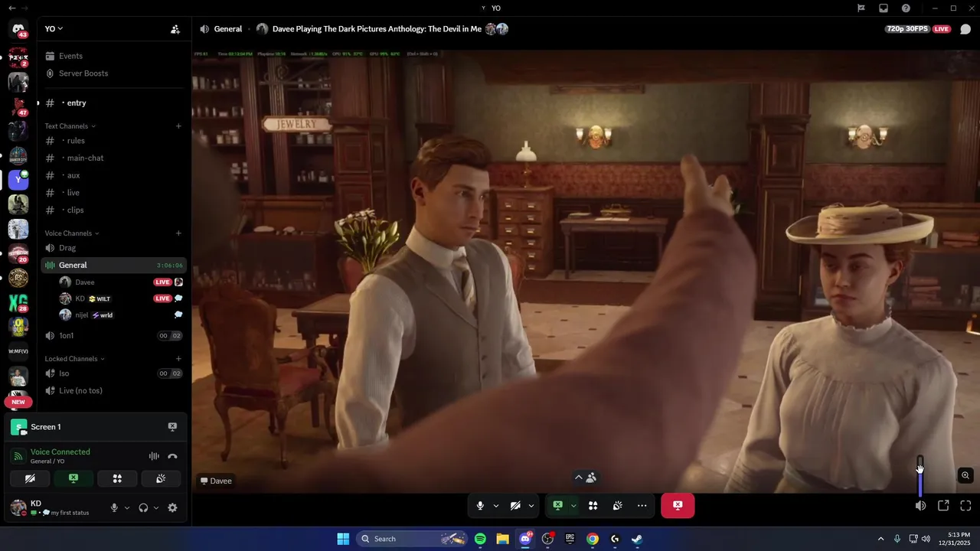The height and width of the screenshot is (551, 980).
Task: Click the stream volume slider
Action: pos(920,477)
